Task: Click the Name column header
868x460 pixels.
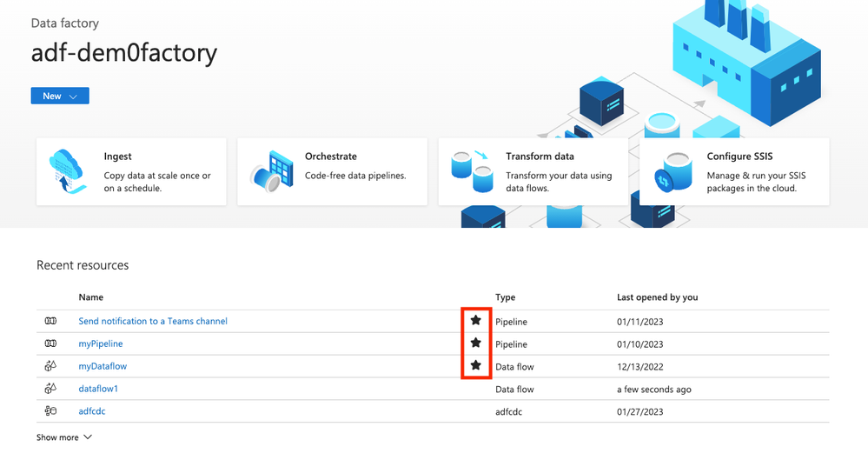Action: coord(90,297)
